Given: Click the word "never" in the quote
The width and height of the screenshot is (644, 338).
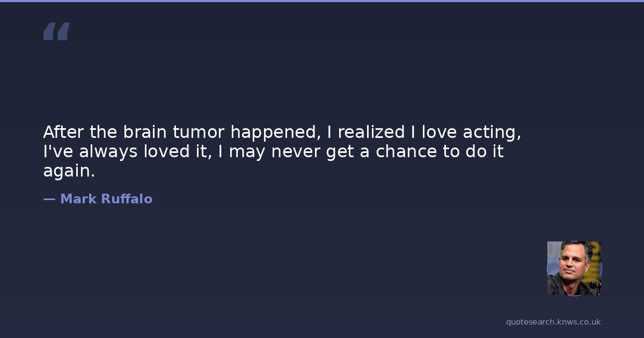Looking at the screenshot, I should pyautogui.click(x=296, y=152).
